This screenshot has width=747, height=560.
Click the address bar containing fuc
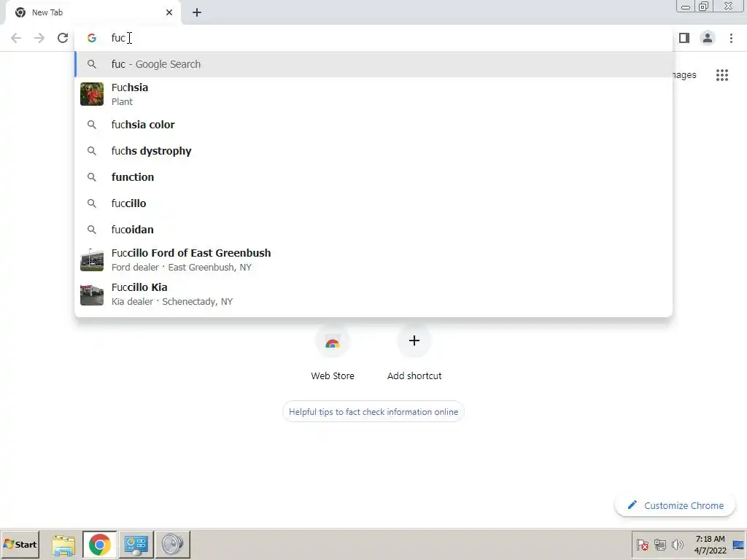point(373,38)
